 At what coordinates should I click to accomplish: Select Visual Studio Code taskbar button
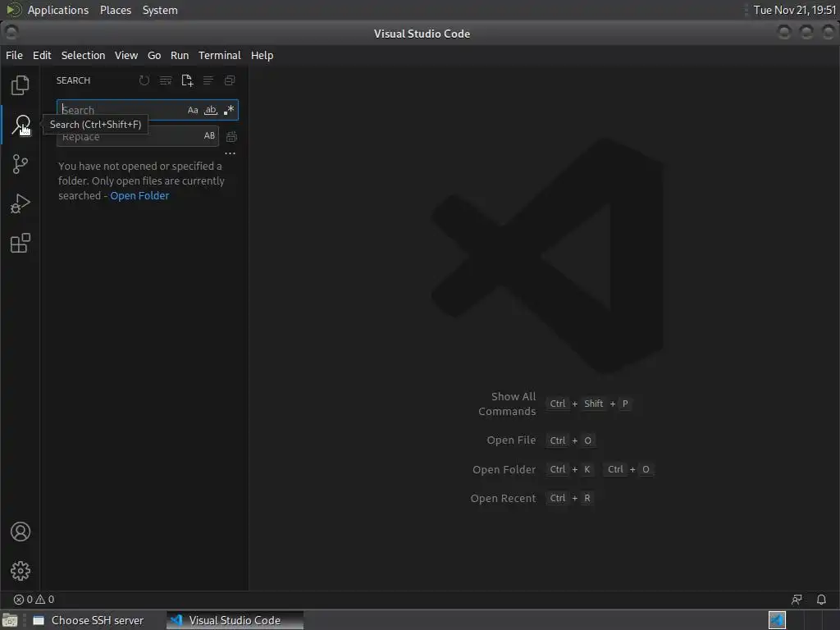[235, 620]
